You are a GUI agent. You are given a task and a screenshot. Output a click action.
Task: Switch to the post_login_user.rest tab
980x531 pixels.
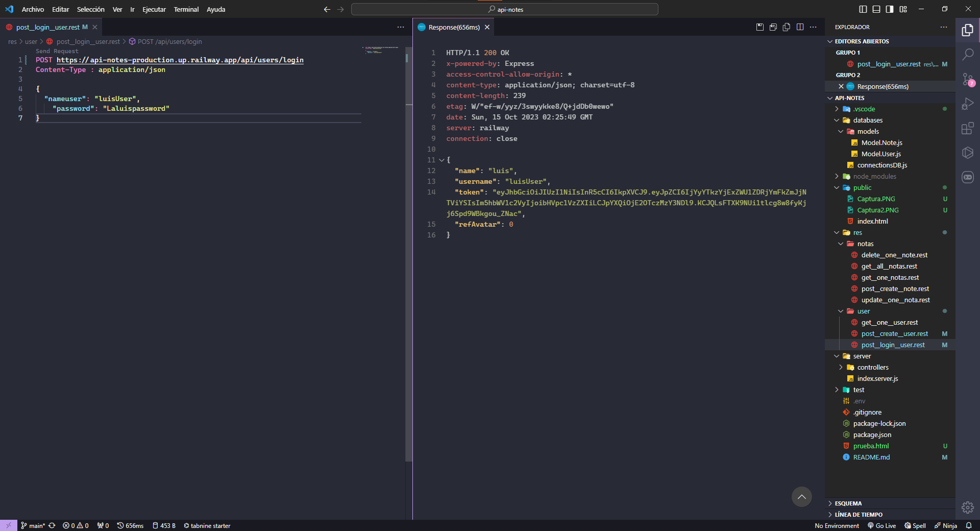point(47,27)
